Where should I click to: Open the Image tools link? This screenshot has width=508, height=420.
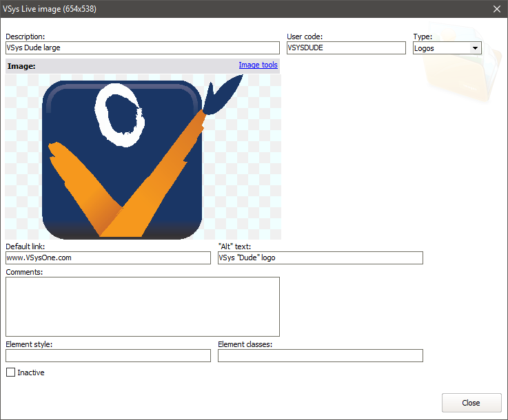(x=258, y=65)
